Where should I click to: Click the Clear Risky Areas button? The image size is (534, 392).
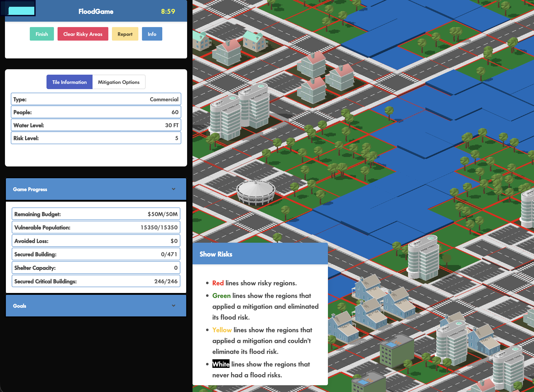click(x=83, y=34)
